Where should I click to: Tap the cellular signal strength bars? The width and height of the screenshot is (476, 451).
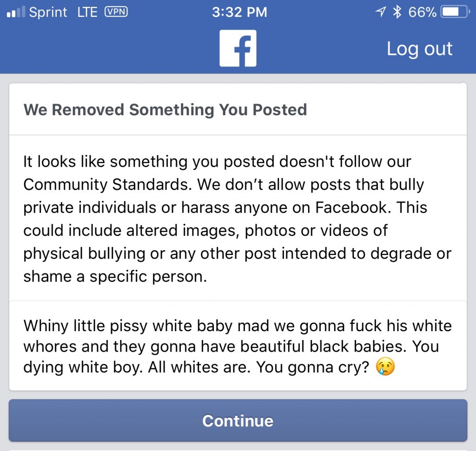point(16,12)
